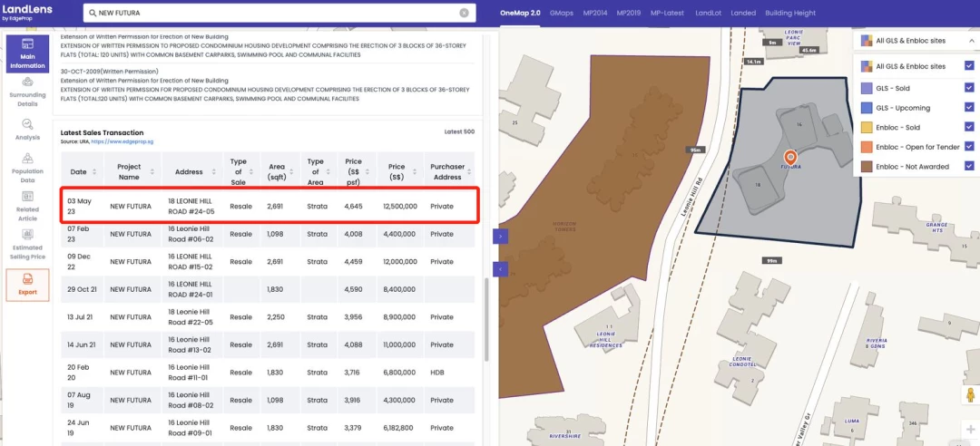Toggle Enbloc - Open for Tender checkbox
The width and height of the screenshot is (980, 446).
point(969,146)
